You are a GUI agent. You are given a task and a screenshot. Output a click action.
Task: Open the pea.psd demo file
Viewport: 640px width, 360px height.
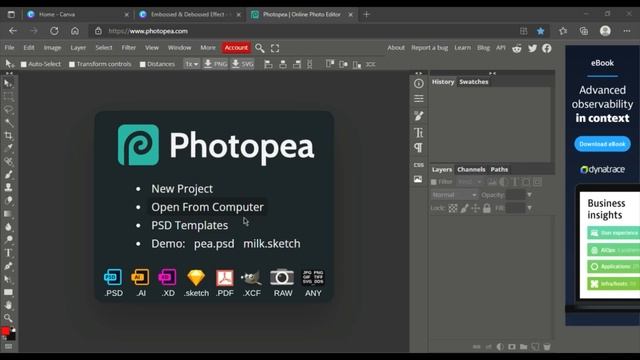214,244
